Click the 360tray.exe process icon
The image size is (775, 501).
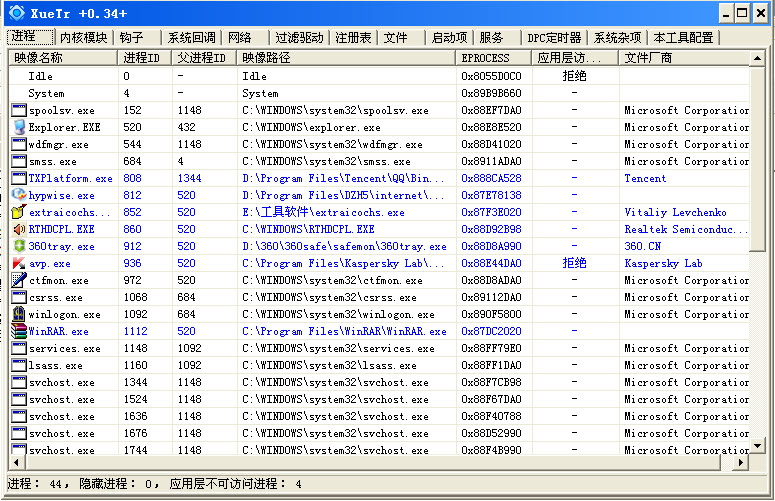[x=19, y=246]
